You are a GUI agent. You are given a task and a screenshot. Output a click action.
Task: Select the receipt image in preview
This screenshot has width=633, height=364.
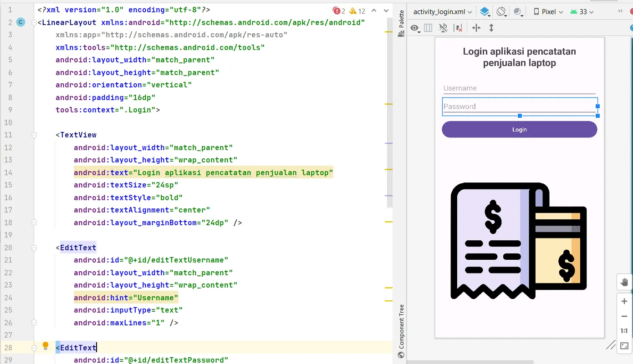(519, 241)
